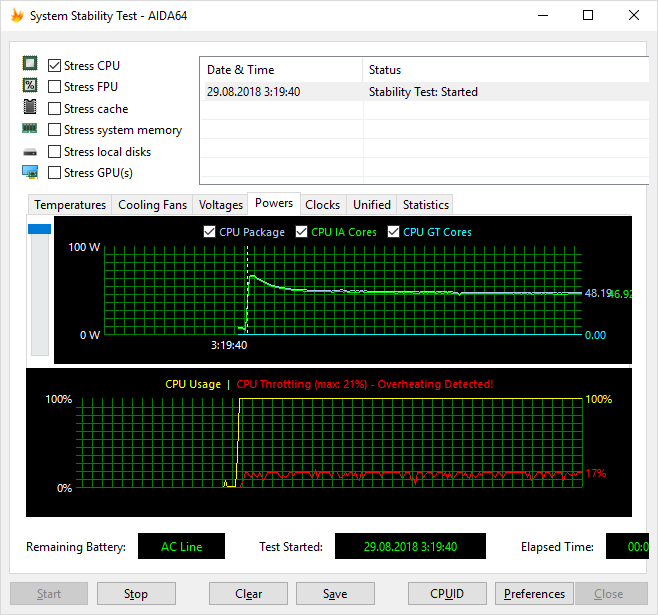The image size is (658, 615).
Task: Enable the Stress system memory checkbox
Action: (54, 130)
